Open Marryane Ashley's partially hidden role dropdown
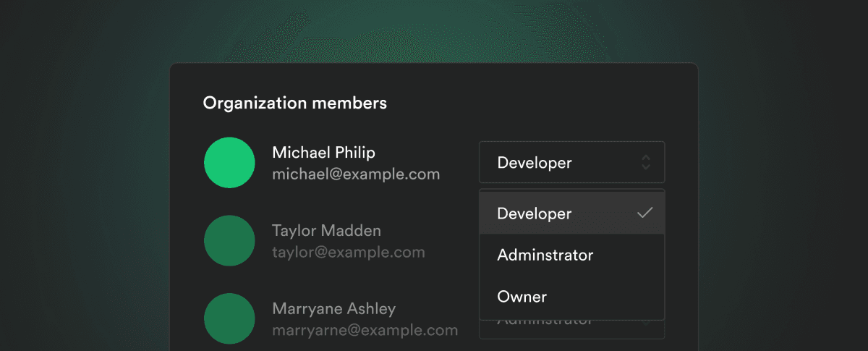 [x=571, y=329]
